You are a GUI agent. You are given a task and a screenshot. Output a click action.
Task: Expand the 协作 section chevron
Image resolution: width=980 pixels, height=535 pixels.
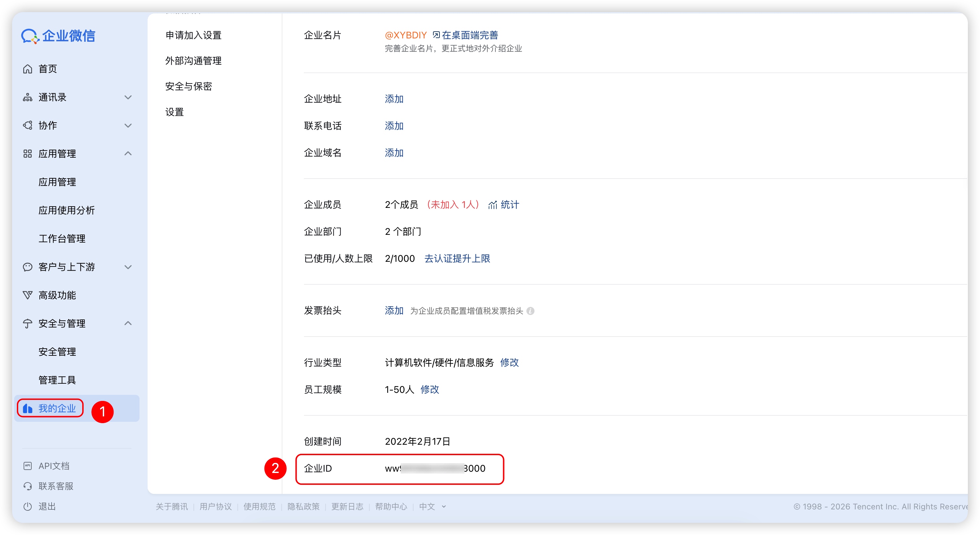(128, 125)
